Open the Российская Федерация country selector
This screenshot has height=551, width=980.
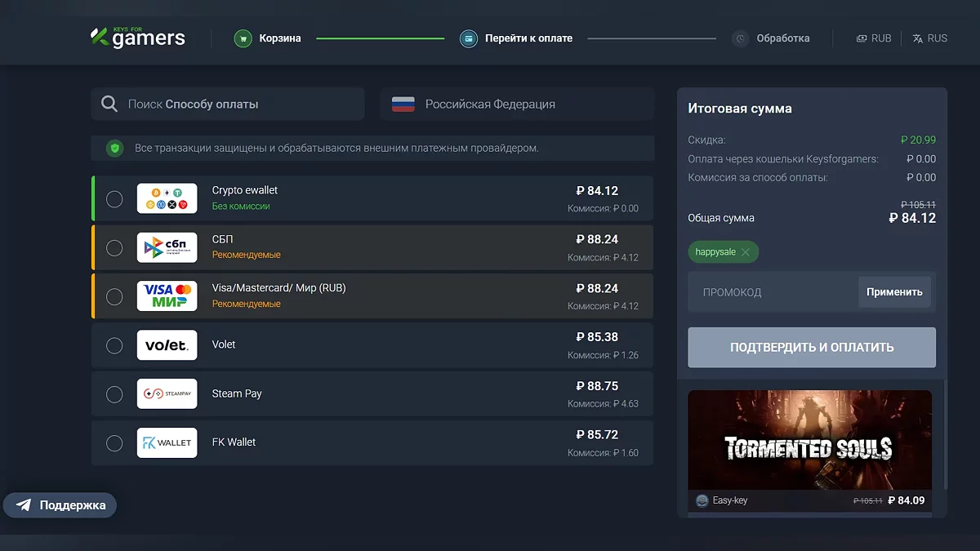(516, 104)
